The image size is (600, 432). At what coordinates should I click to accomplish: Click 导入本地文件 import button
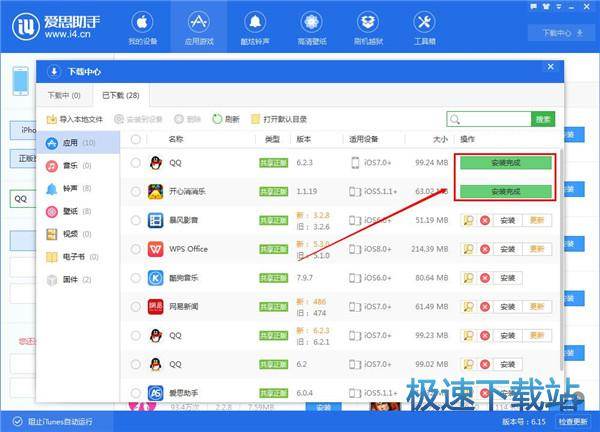75,119
